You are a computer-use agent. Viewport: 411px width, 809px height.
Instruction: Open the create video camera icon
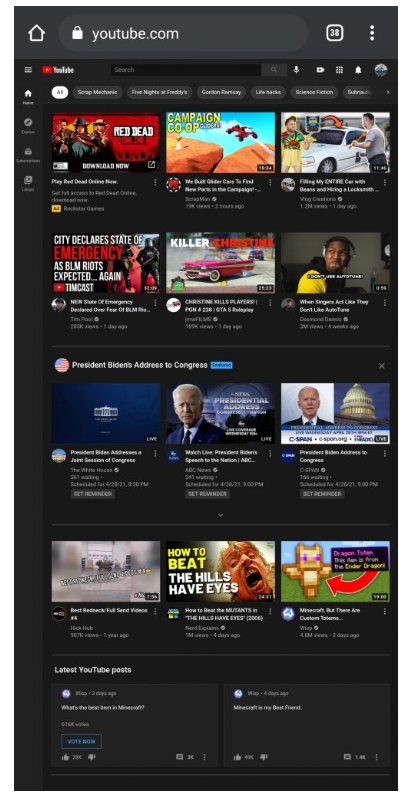coord(320,70)
